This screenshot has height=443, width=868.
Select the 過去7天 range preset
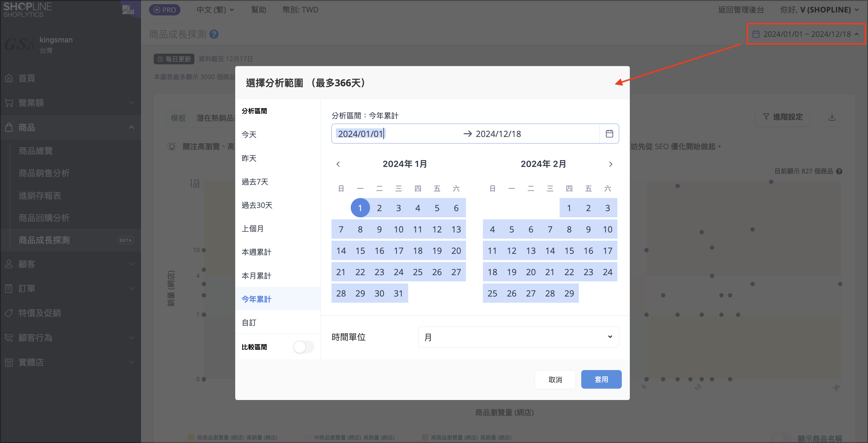point(278,182)
